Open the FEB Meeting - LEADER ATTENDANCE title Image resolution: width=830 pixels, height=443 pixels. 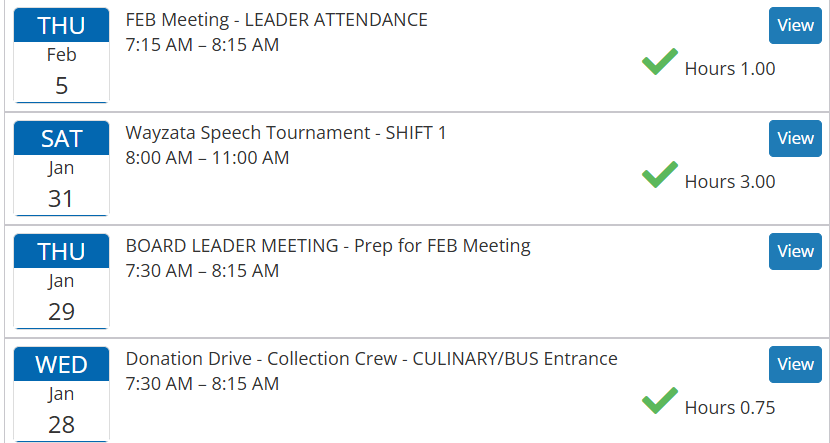(276, 20)
